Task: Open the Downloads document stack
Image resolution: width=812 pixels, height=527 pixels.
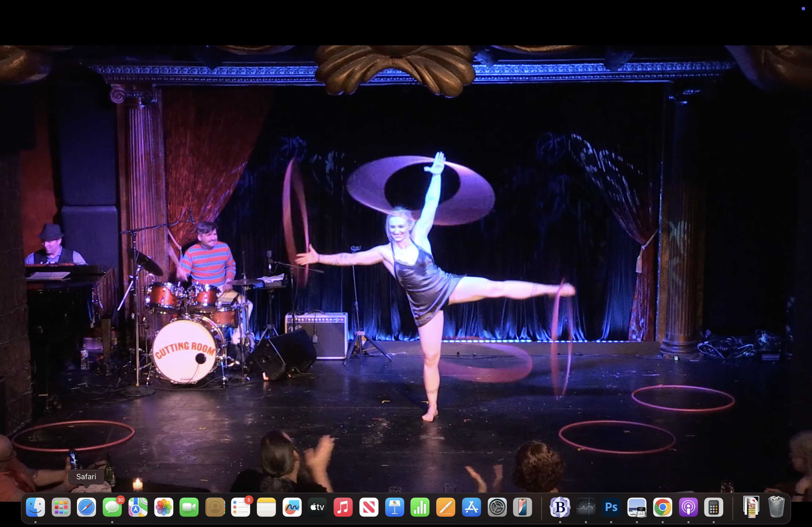Action: point(751,508)
